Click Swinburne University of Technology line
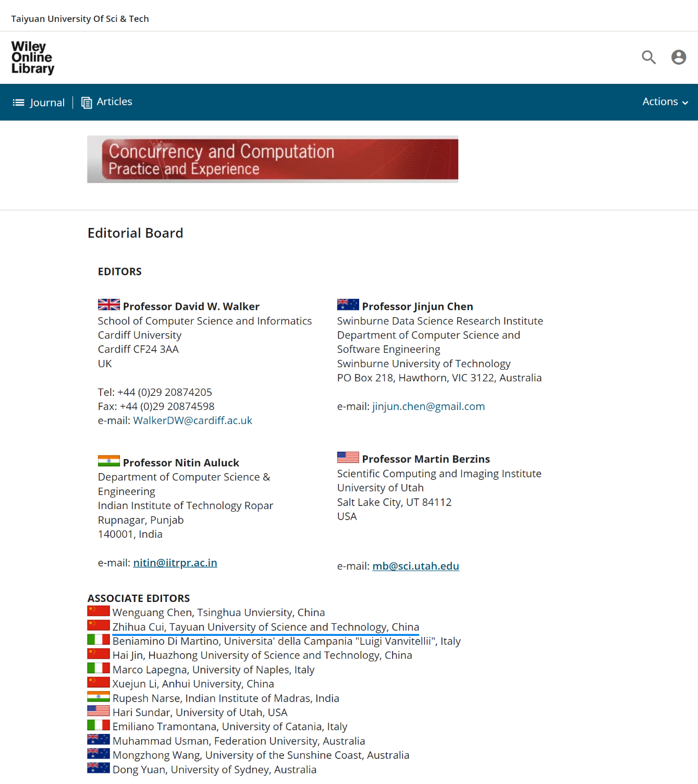 pyautogui.click(x=424, y=364)
